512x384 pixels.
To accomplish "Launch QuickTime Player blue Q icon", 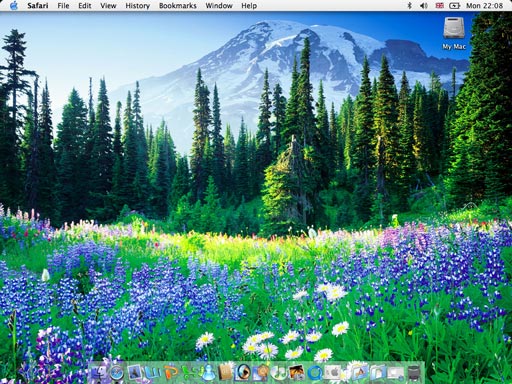I will [x=314, y=373].
